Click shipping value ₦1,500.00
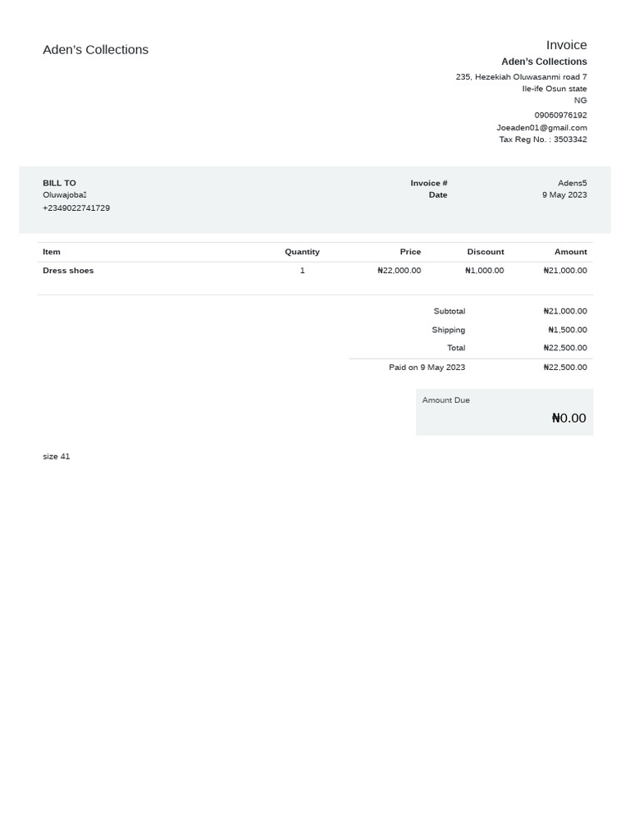The image size is (630, 840). [568, 330]
